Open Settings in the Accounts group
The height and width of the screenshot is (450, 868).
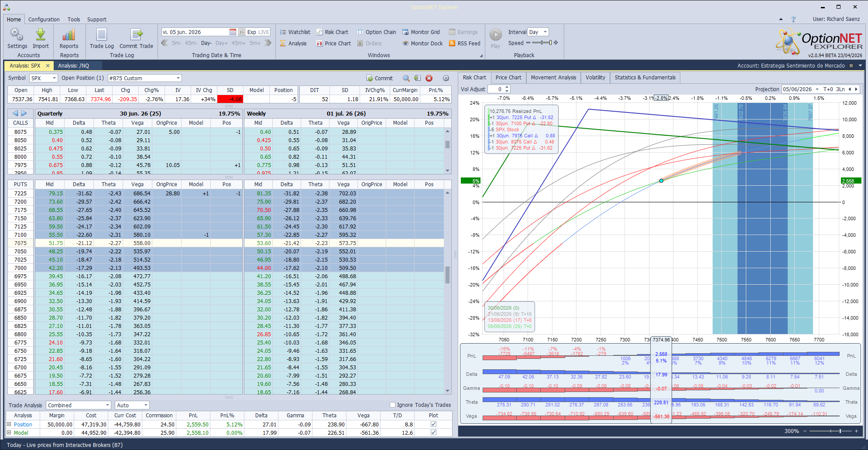coord(17,38)
